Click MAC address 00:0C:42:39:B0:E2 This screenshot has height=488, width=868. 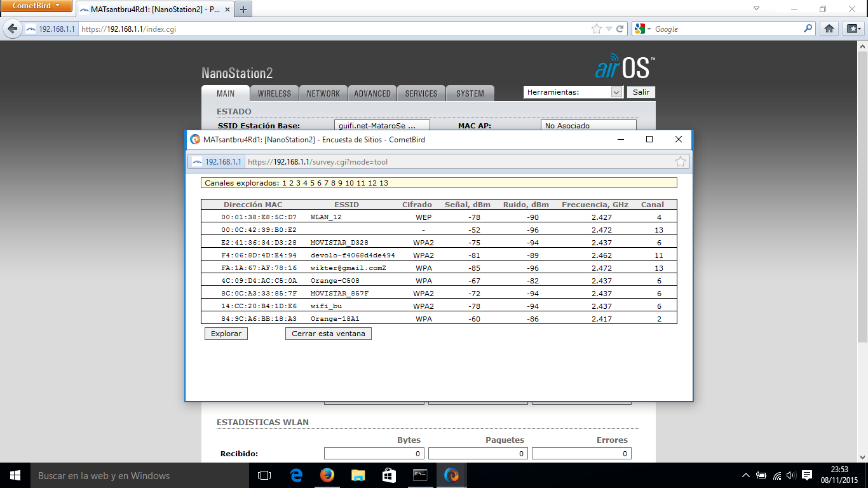(x=259, y=230)
